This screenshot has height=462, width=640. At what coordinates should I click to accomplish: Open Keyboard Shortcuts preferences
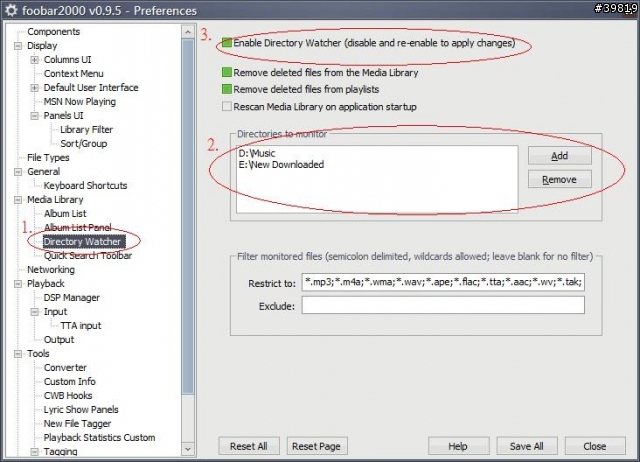tap(85, 185)
